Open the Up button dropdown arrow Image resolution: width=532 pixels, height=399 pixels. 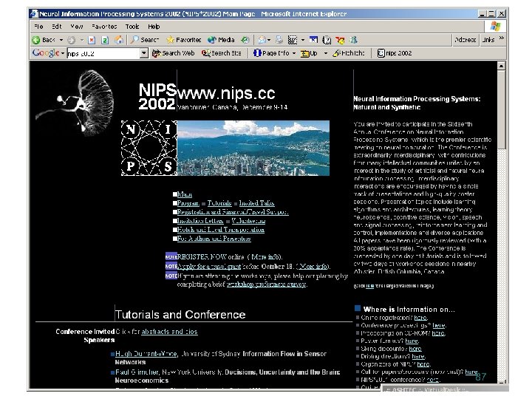325,53
